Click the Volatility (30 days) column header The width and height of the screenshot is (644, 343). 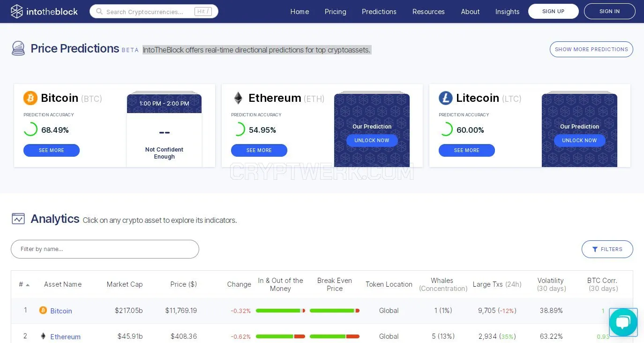pos(551,284)
